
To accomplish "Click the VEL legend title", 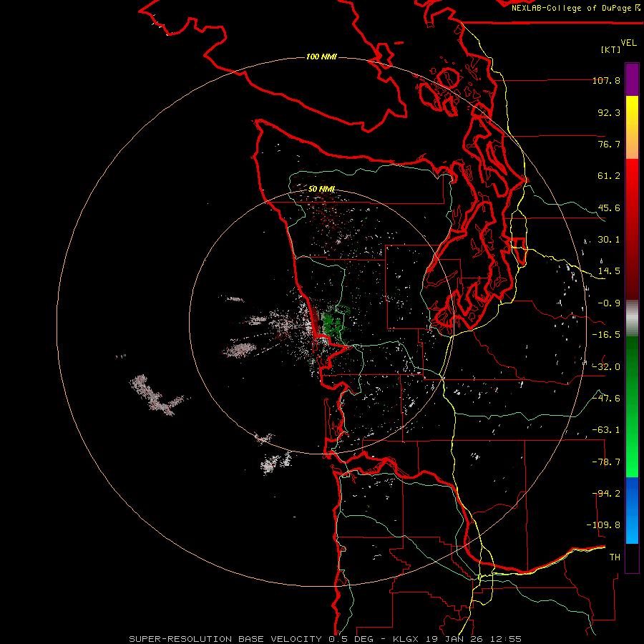I will 628,43.
